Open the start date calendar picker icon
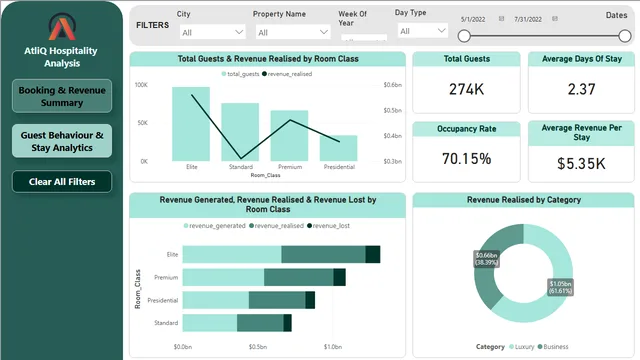Viewport: 640px width, 360px height. point(501,19)
